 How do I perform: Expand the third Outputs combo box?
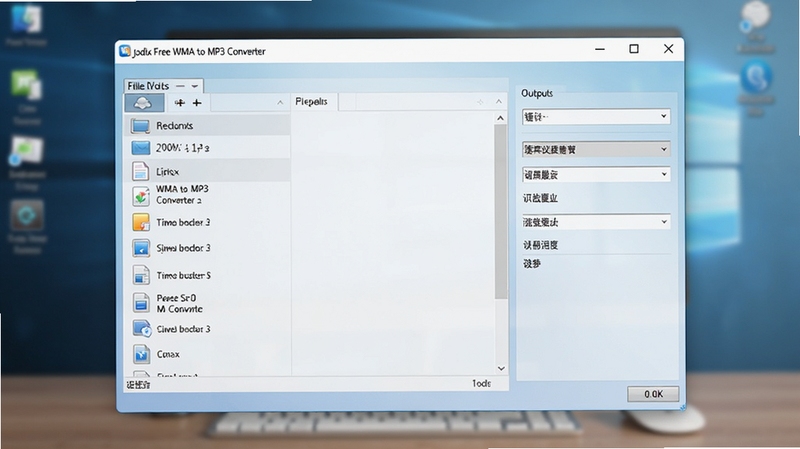pos(664,174)
